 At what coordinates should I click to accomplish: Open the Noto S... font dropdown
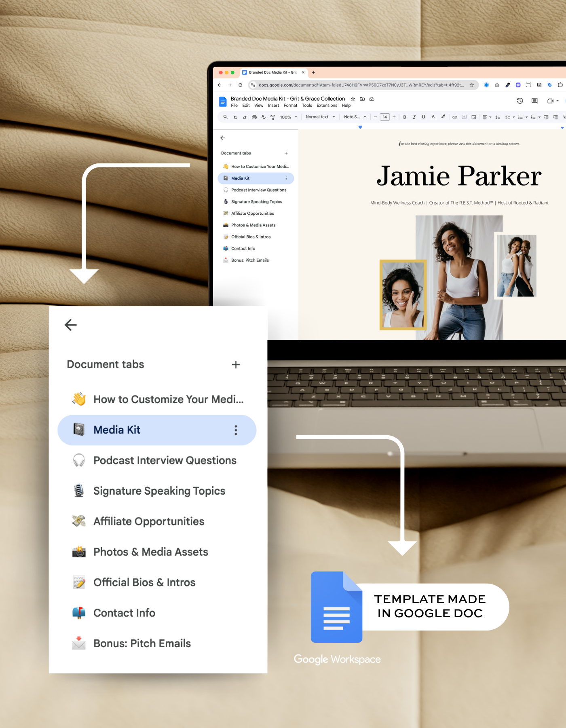(355, 117)
